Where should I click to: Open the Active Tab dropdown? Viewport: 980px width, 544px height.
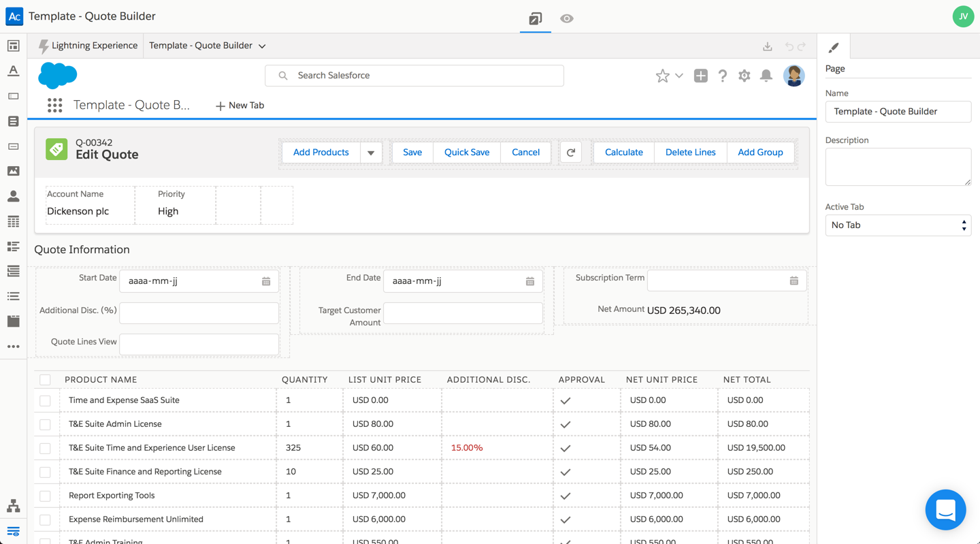click(x=898, y=225)
